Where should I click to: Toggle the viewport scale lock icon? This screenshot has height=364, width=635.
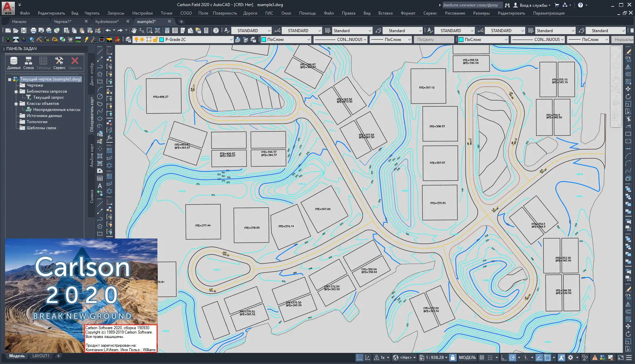453,358
